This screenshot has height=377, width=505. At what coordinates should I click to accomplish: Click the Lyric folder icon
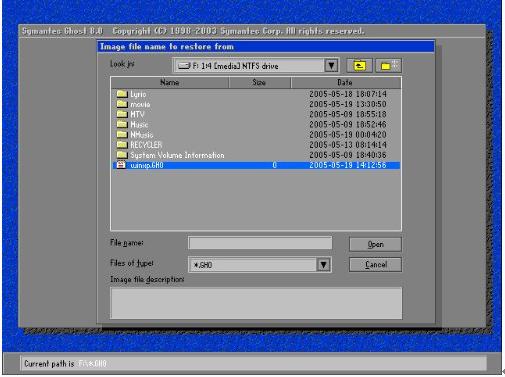point(122,94)
